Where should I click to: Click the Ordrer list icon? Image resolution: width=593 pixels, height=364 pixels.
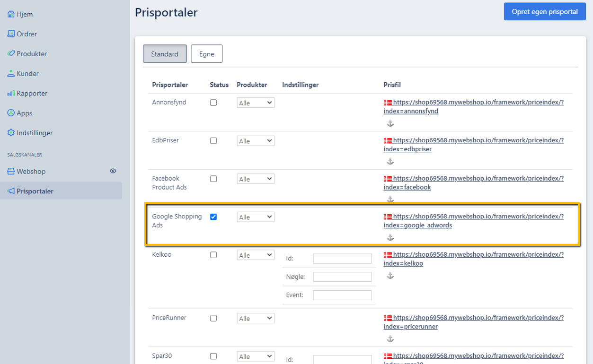point(11,34)
